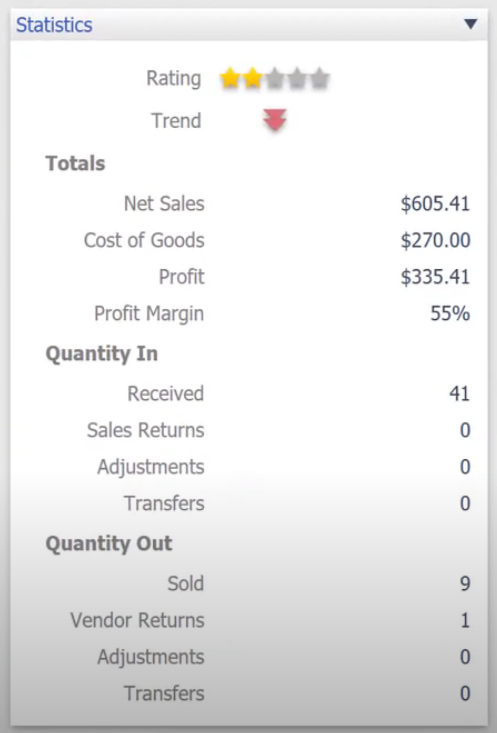The width and height of the screenshot is (497, 733).
Task: Click the Profit value $335.41
Action: (435, 277)
